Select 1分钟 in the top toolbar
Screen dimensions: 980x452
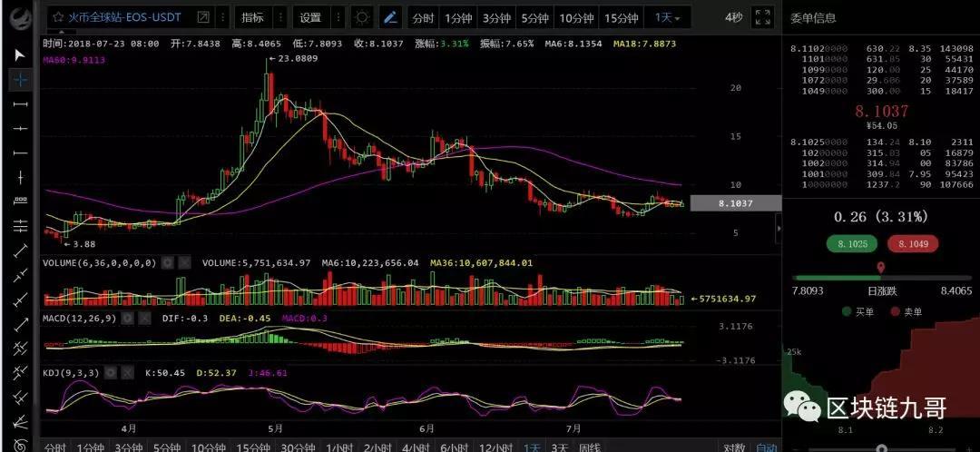click(458, 18)
